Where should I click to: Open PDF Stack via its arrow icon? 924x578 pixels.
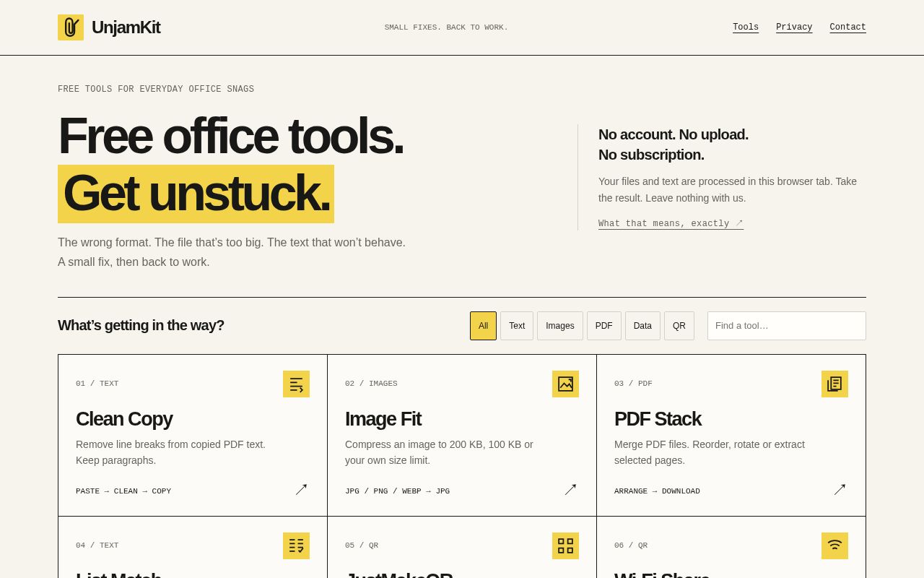(840, 490)
